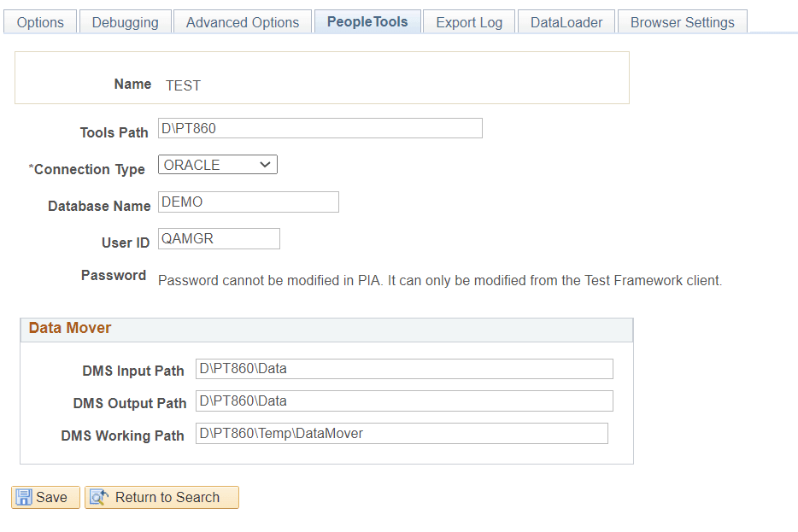Click the DMS Working Path field
This screenshot has width=798, height=532.
[x=401, y=433]
